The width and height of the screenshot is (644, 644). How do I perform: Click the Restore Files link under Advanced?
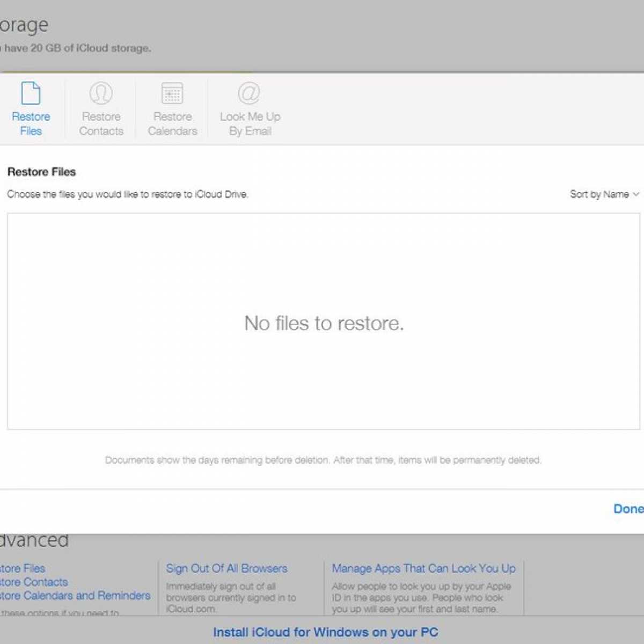pyautogui.click(x=23, y=568)
